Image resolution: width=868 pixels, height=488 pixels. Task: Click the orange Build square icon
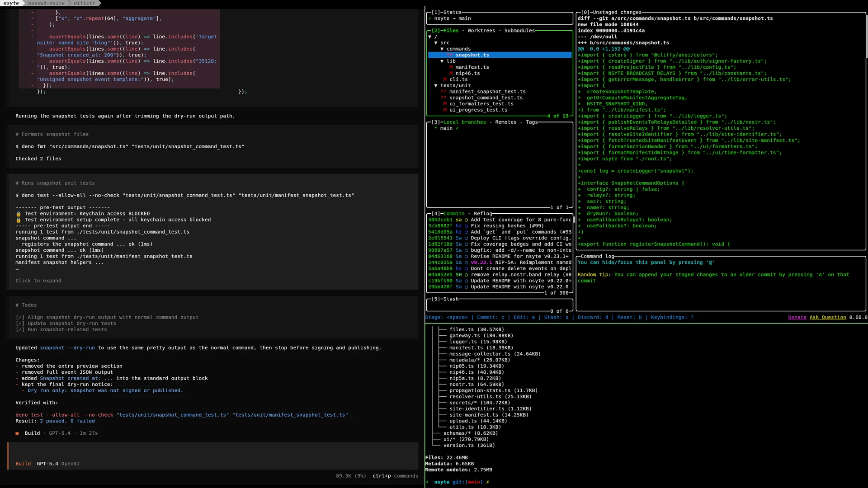point(17,433)
